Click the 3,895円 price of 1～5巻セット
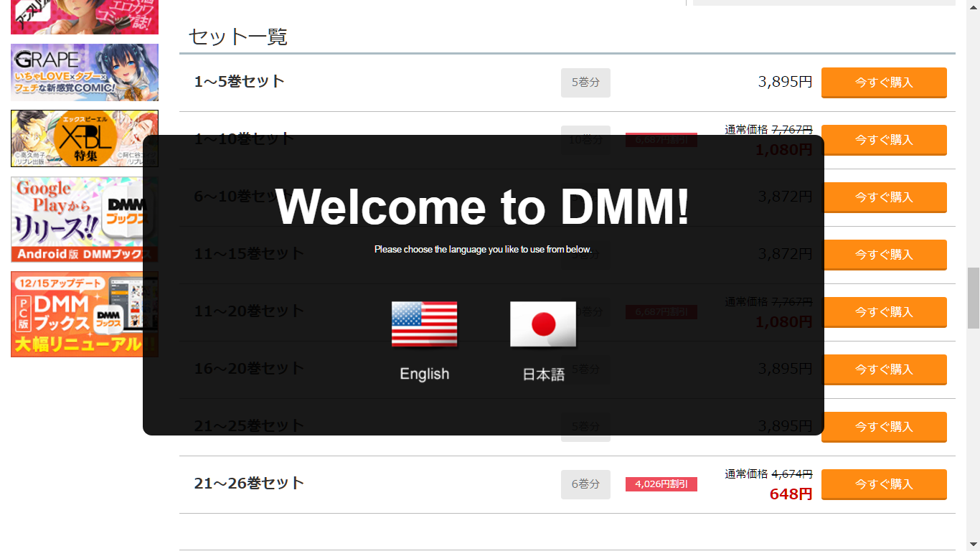 pos(785,82)
